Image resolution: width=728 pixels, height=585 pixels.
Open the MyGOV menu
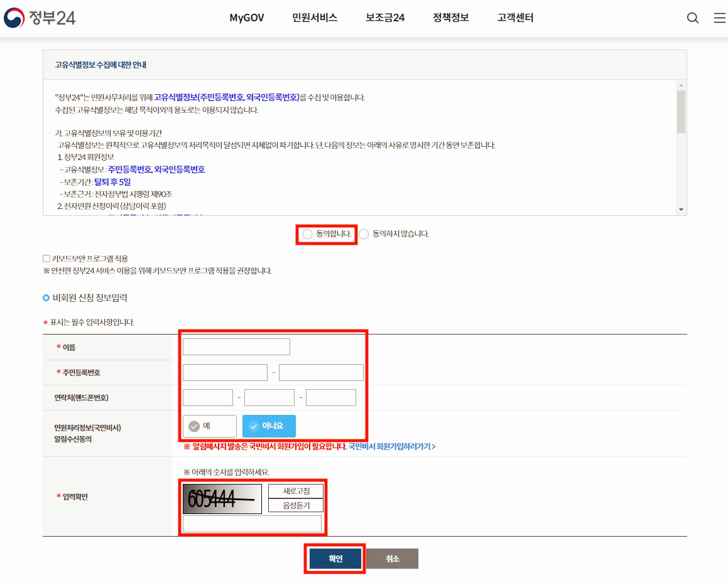(x=246, y=18)
